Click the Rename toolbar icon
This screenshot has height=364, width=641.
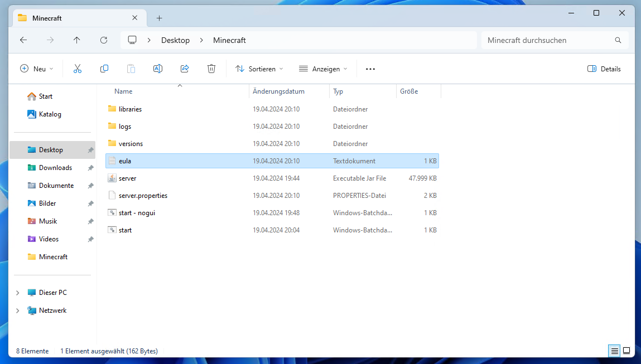click(x=158, y=69)
